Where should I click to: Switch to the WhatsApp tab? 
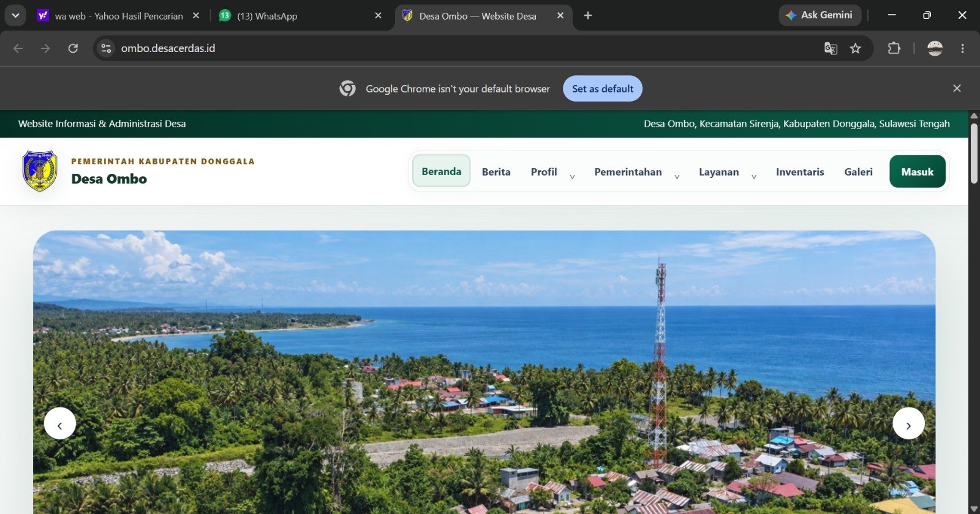(x=300, y=16)
